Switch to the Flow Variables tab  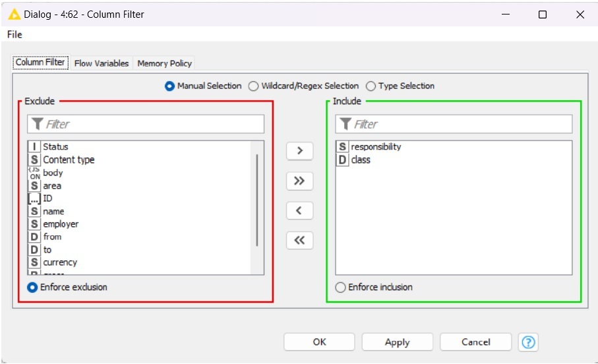coord(102,63)
